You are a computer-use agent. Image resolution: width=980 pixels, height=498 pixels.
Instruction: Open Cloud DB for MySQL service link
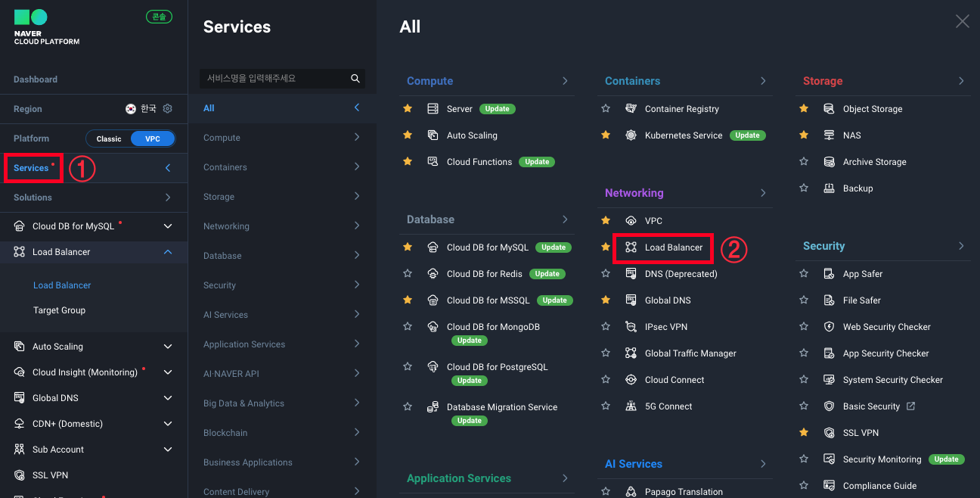point(488,247)
